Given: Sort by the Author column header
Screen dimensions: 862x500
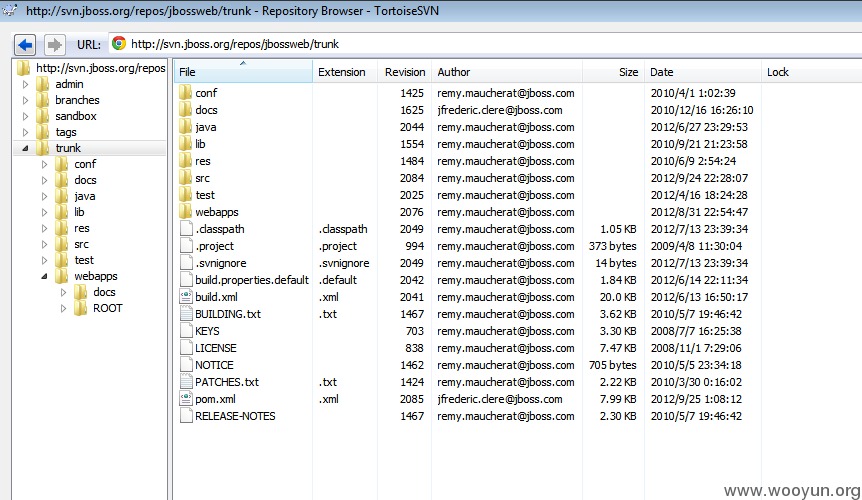Looking at the screenshot, I should [x=507, y=71].
